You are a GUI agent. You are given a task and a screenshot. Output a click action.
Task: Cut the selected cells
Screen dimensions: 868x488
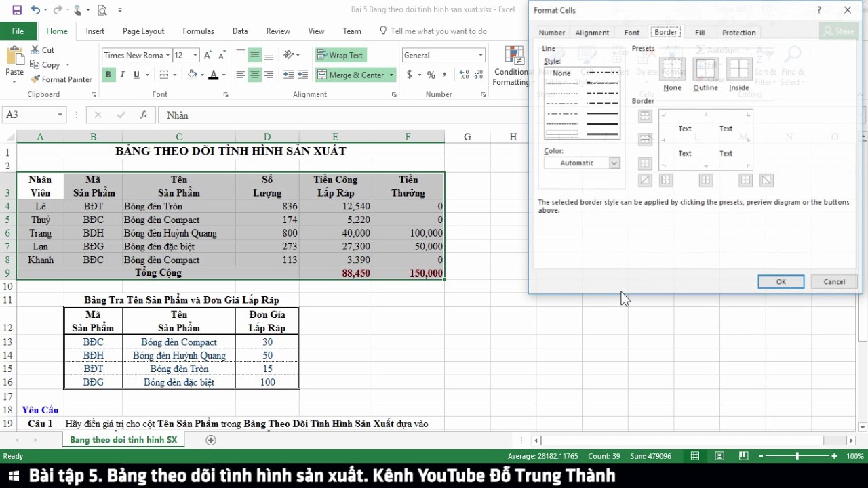[42, 50]
